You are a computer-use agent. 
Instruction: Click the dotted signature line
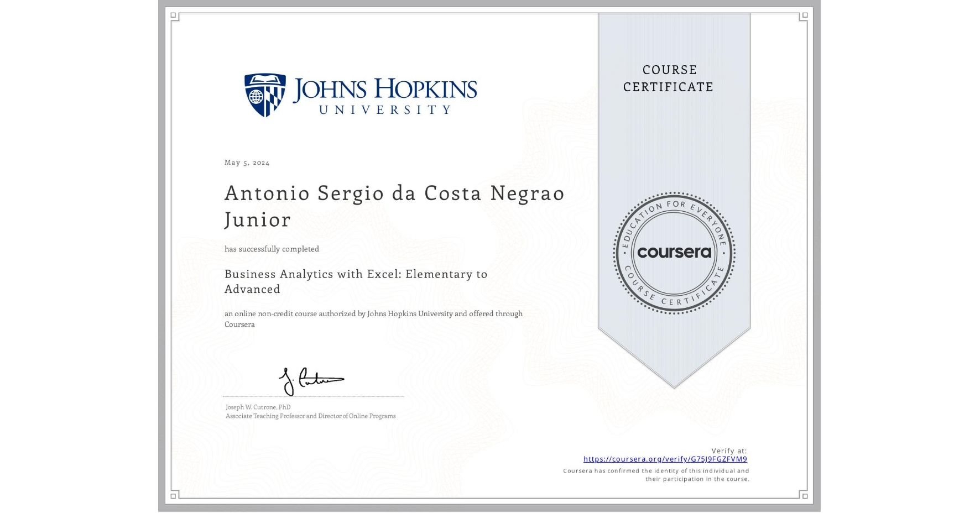(312, 396)
